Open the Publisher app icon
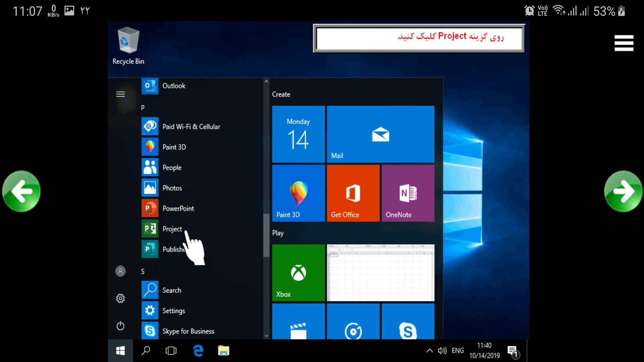Viewport: 644px width, 362px height. pyautogui.click(x=150, y=249)
